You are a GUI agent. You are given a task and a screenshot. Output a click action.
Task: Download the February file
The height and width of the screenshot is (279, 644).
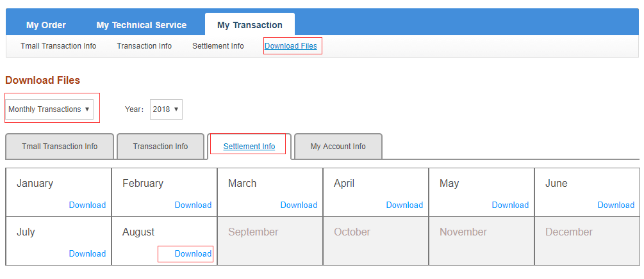pyautogui.click(x=193, y=205)
